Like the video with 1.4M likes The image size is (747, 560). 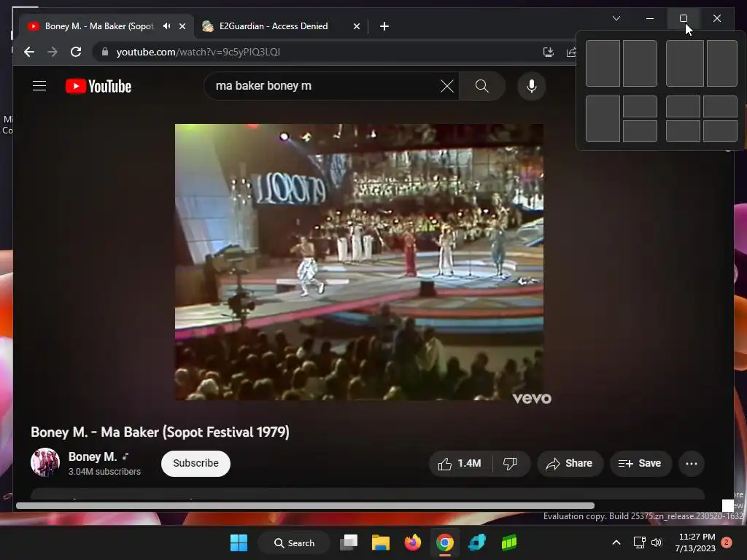coord(460,463)
